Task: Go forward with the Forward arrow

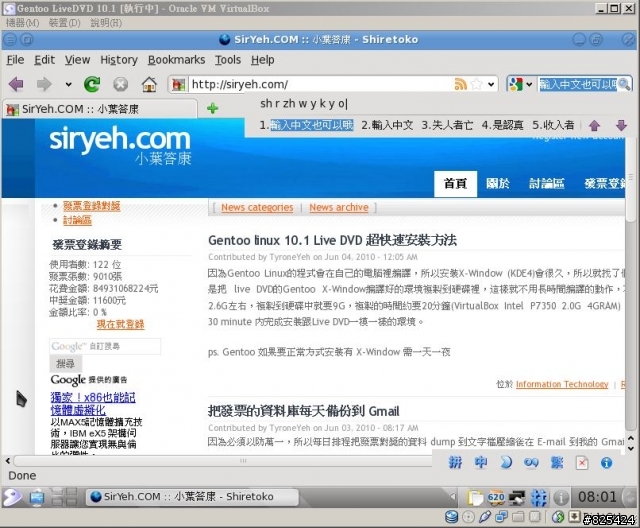Action: pyautogui.click(x=44, y=84)
